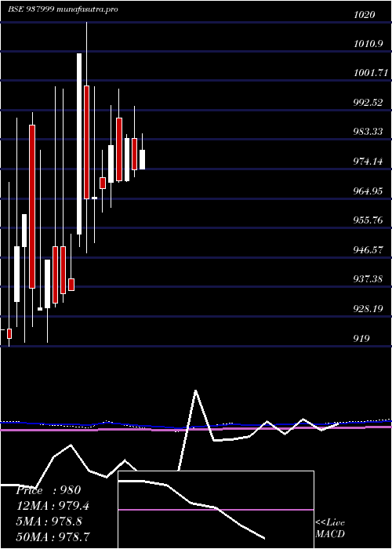Select the 946.57 price axis label
The image size is (392, 549).
click(369, 250)
